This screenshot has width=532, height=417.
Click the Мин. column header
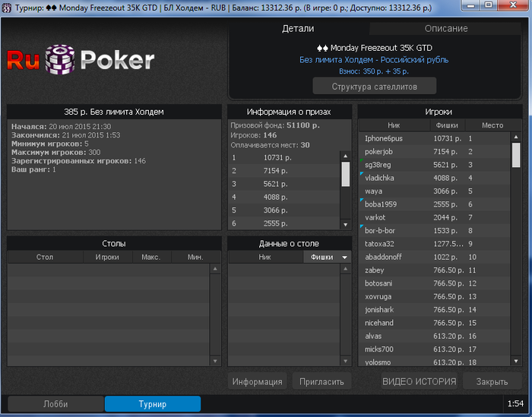click(196, 257)
